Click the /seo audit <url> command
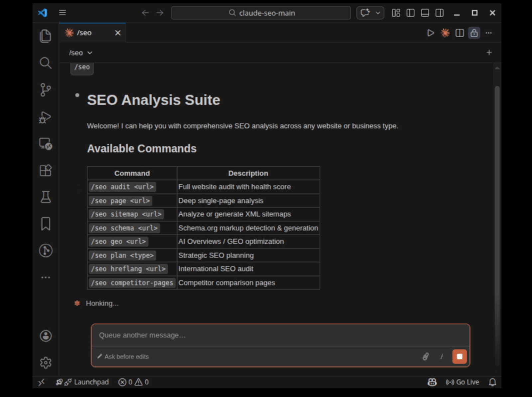This screenshot has width=532, height=397. point(122,187)
